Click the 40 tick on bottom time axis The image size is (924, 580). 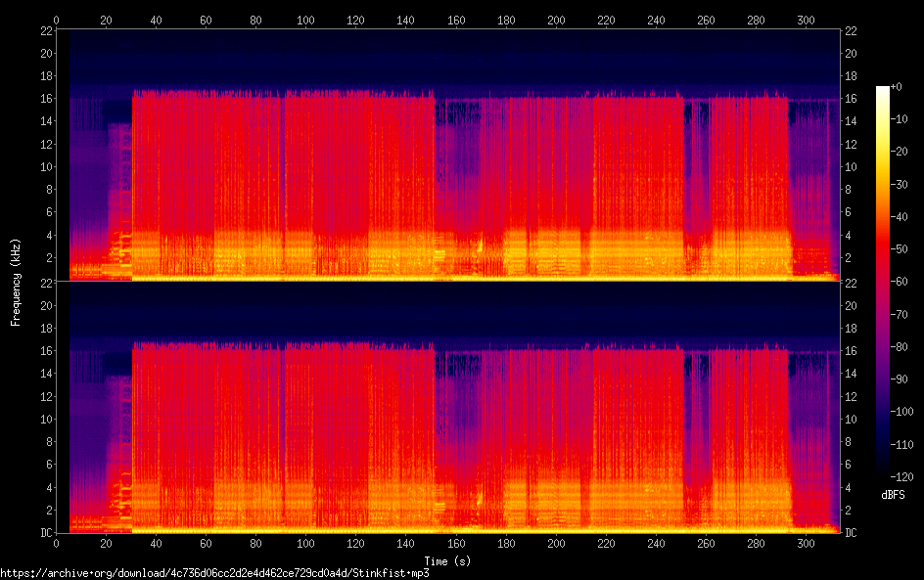coord(157,543)
